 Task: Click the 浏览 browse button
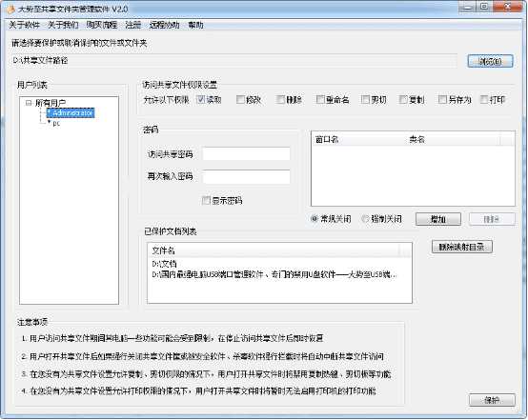(490, 61)
